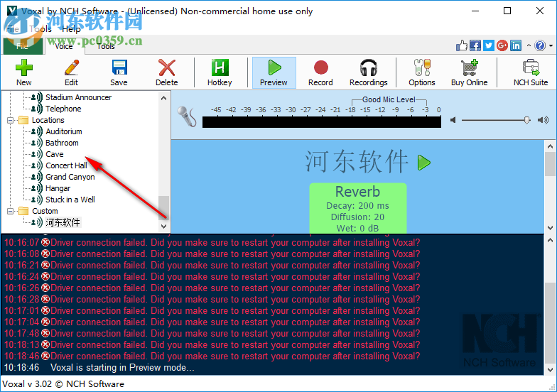Viewport: 557px width, 392px height.
Task: Open the NCH Suite toolbox
Action: 531,72
